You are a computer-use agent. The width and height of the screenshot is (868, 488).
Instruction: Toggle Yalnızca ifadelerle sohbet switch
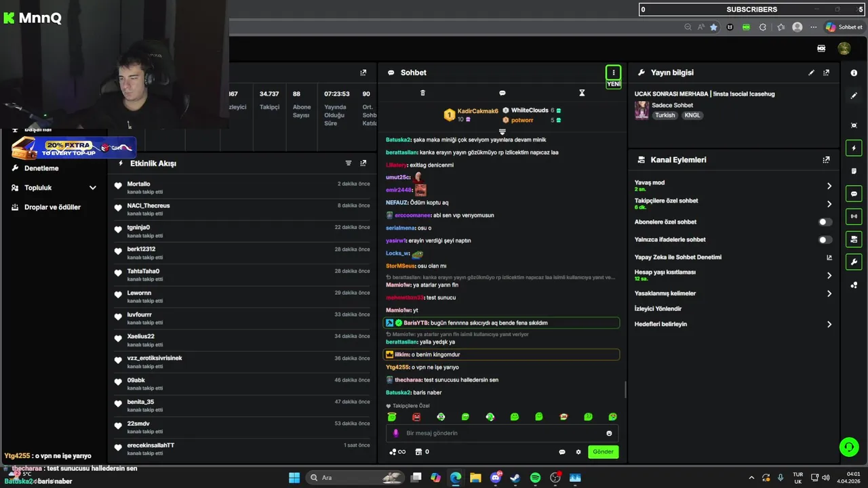click(825, 239)
